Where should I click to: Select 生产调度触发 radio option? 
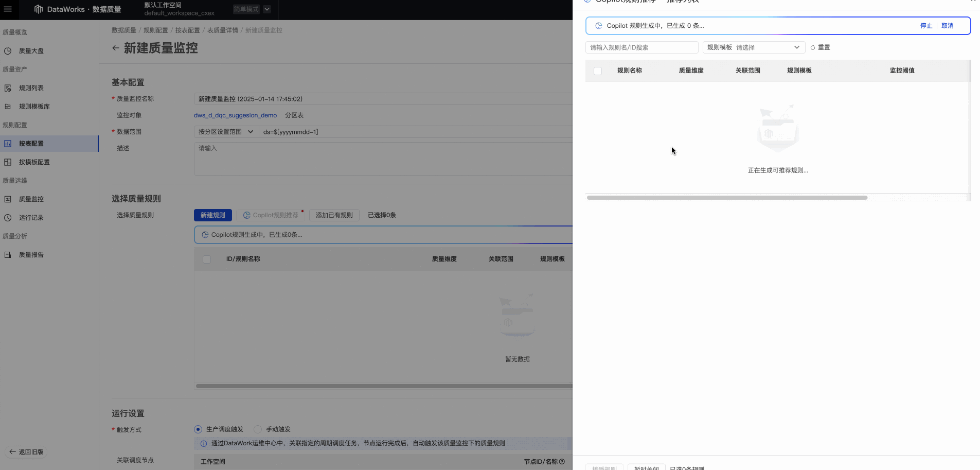pyautogui.click(x=198, y=429)
